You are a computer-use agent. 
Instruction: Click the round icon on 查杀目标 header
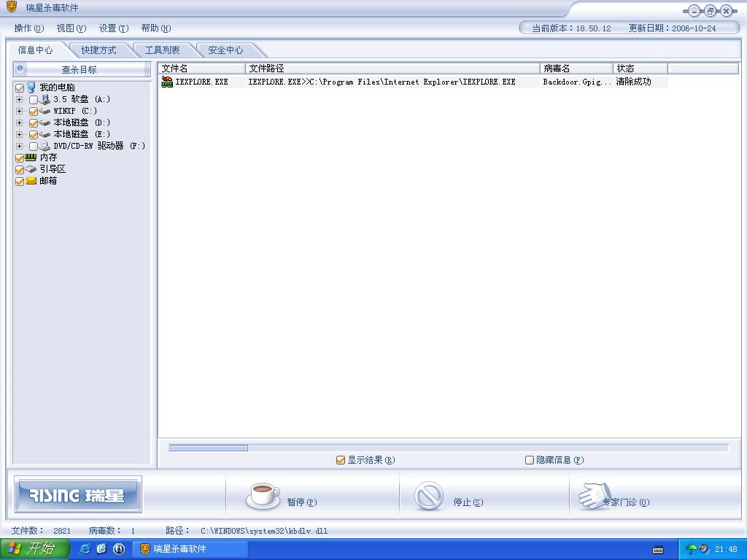20,69
